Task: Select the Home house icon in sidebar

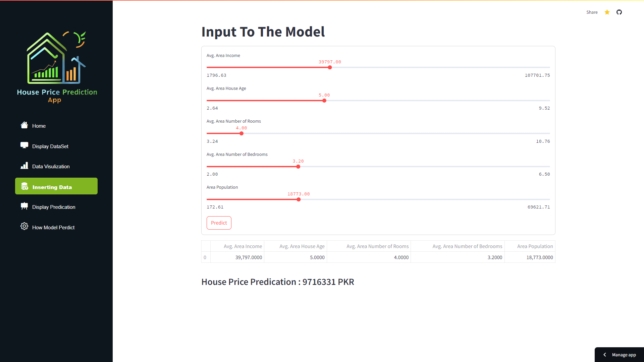Action: 24,125
